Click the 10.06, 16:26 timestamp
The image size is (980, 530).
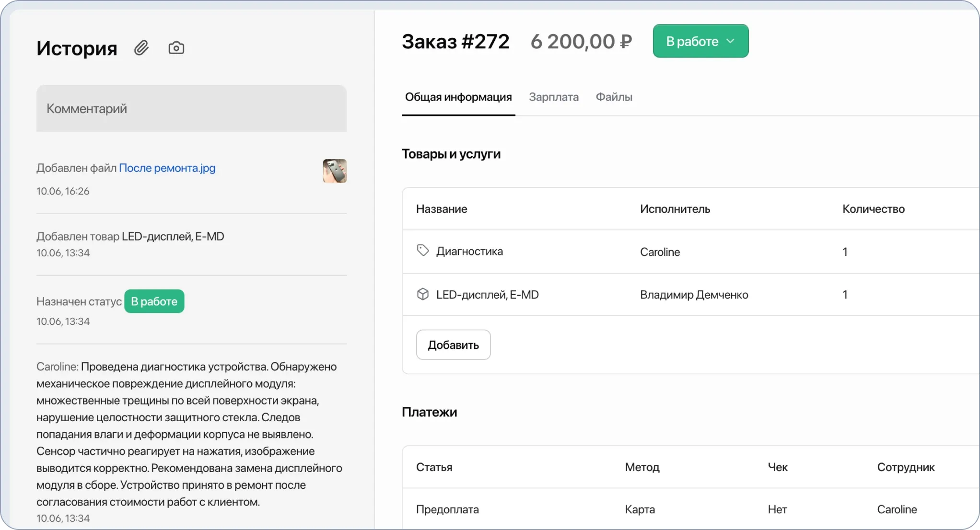click(x=63, y=191)
